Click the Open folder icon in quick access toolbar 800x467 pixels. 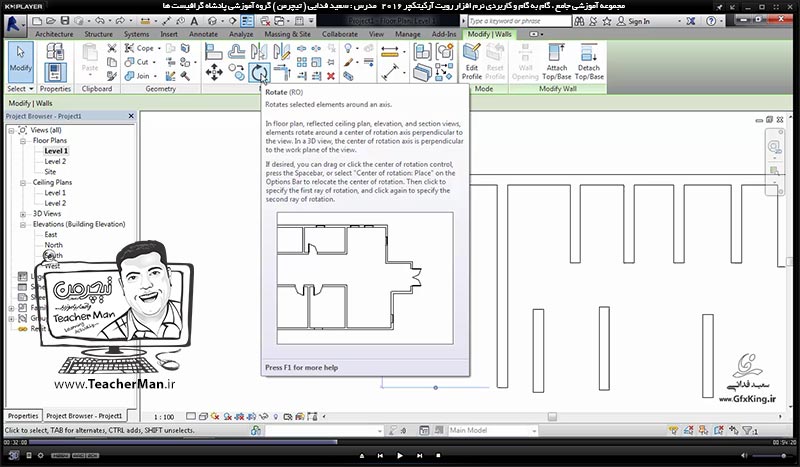coord(51,21)
